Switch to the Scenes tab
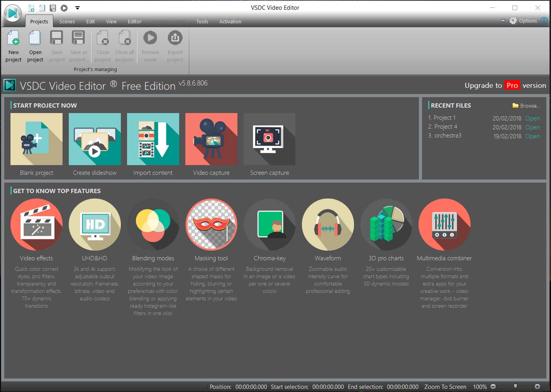551x392 pixels. (67, 22)
